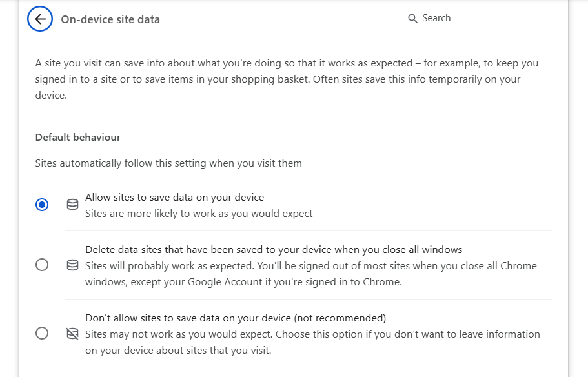Select the Allow sites to save data radio
The height and width of the screenshot is (377, 588).
pyautogui.click(x=42, y=205)
